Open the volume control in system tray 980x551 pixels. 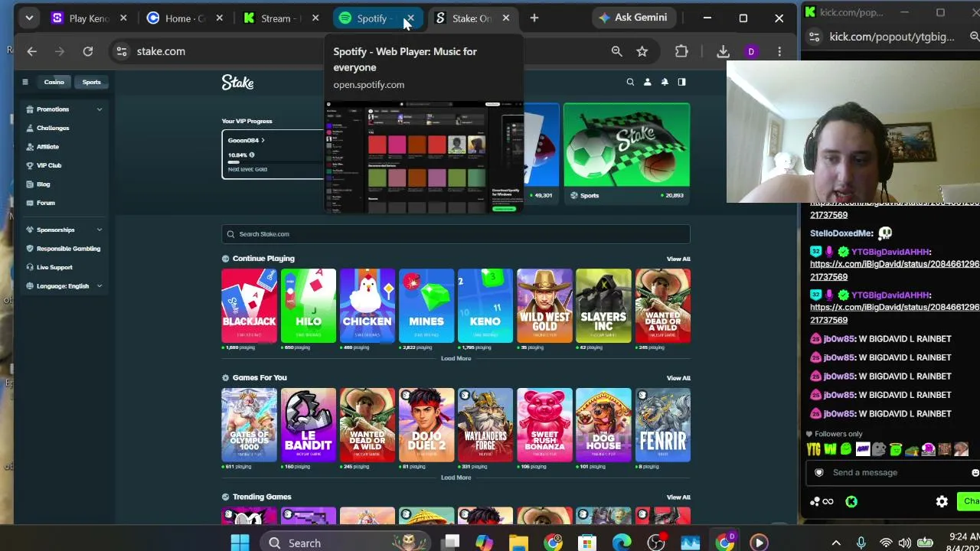point(905,543)
